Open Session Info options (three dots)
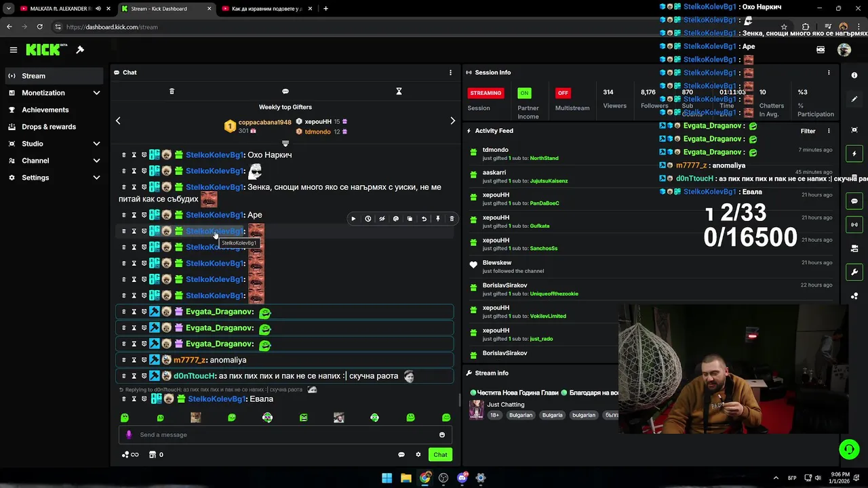The width and height of the screenshot is (868, 488). 829,73
